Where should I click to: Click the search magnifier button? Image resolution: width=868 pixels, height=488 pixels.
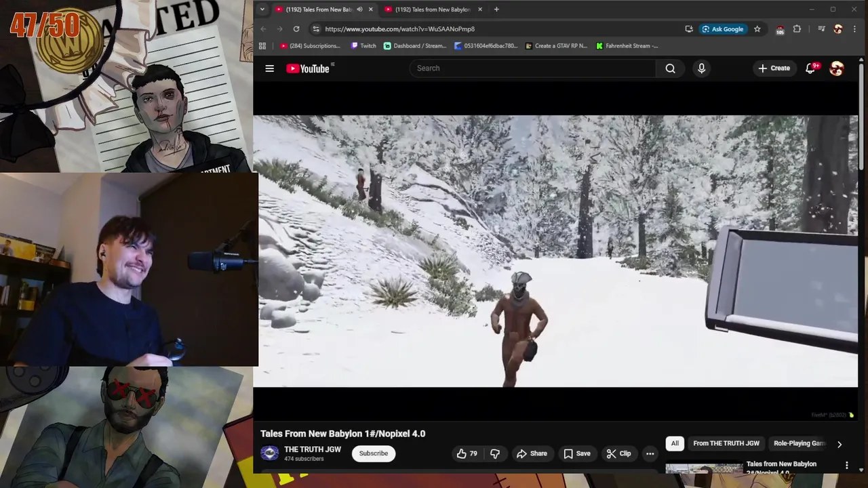coord(670,68)
